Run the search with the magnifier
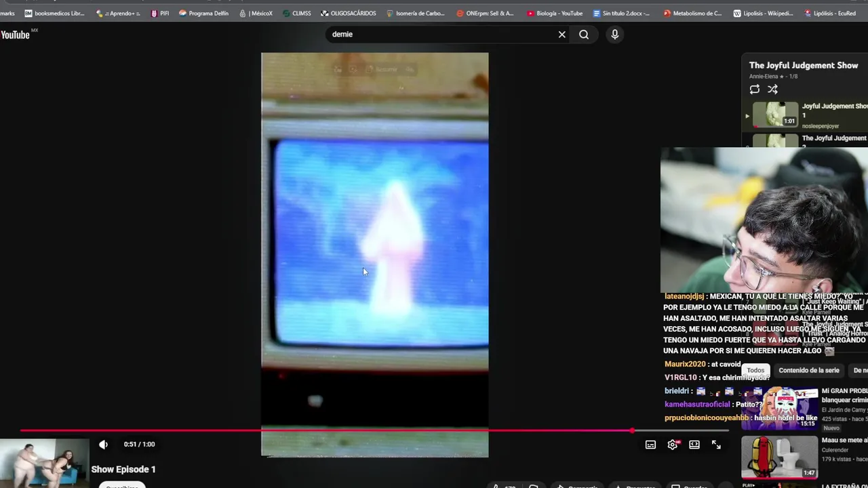 click(x=584, y=35)
